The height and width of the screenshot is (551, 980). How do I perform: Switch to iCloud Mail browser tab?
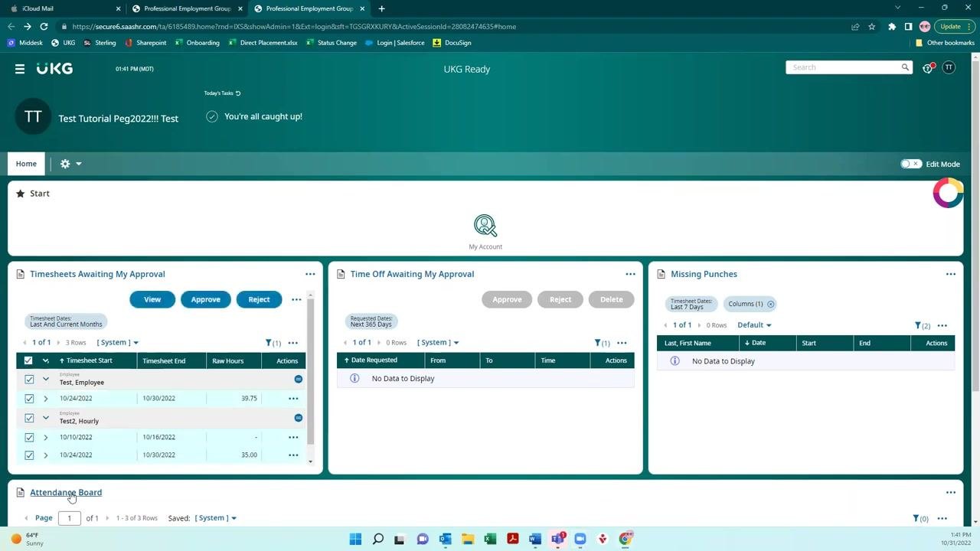coord(65,8)
